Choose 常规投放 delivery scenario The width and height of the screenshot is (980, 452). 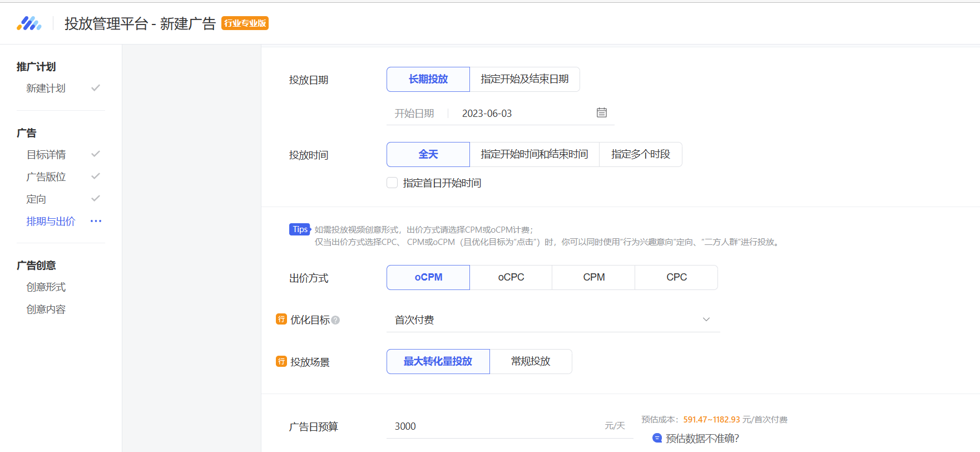click(x=531, y=361)
